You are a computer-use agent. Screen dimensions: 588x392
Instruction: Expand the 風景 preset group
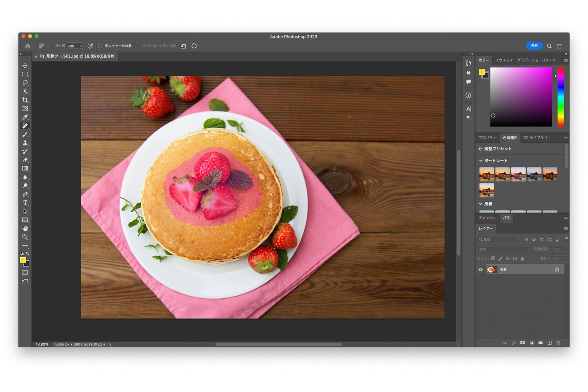coord(481,204)
